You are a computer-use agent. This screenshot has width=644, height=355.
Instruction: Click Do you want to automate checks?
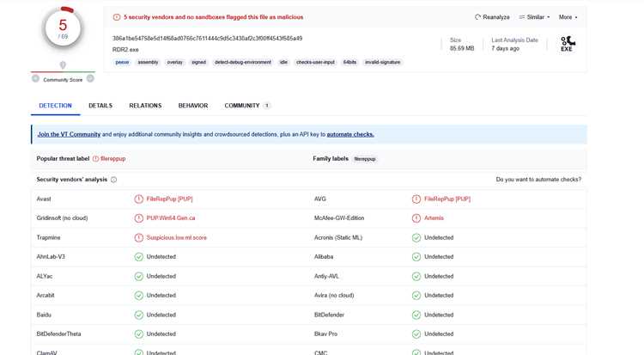pos(538,180)
